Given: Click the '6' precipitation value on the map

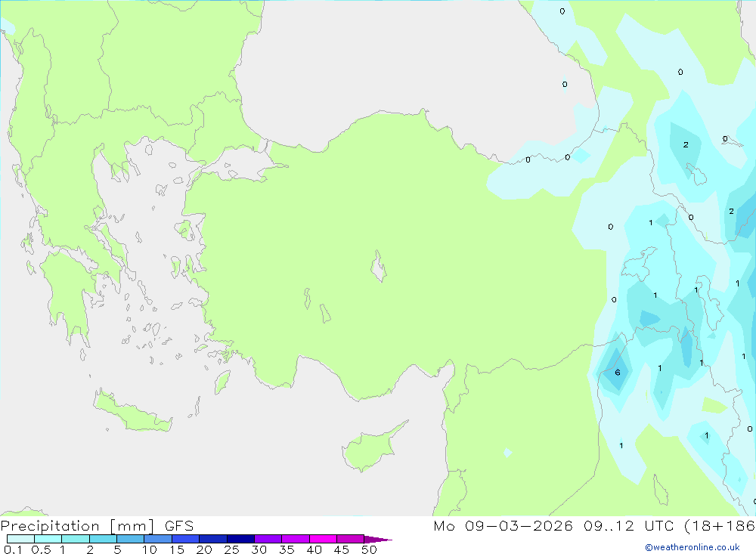Looking at the screenshot, I should click(618, 373).
